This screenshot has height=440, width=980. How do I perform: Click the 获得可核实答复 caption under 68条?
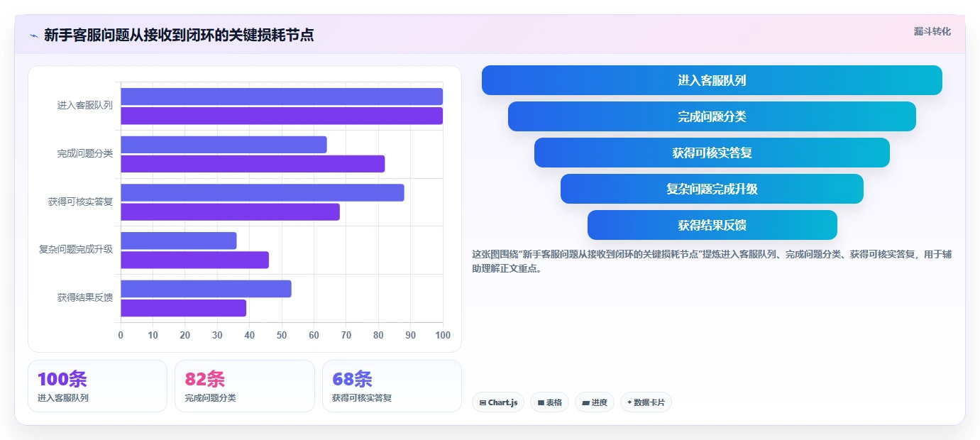point(362,398)
